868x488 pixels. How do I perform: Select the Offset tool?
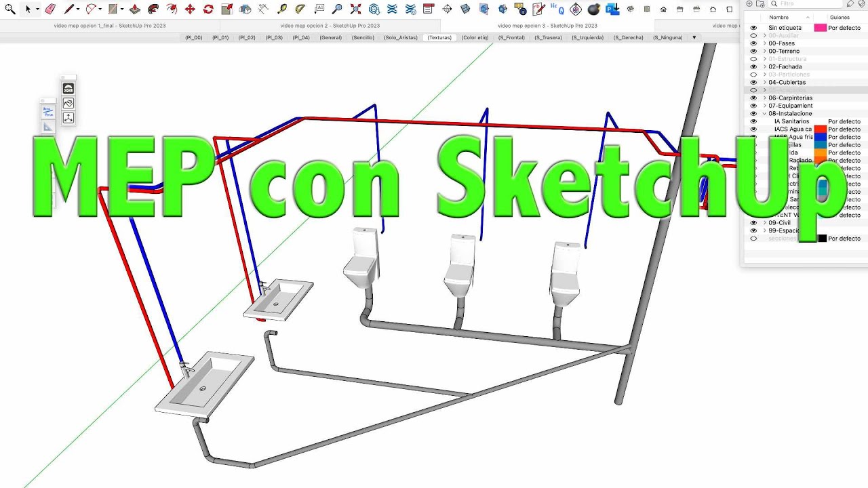coord(172,9)
